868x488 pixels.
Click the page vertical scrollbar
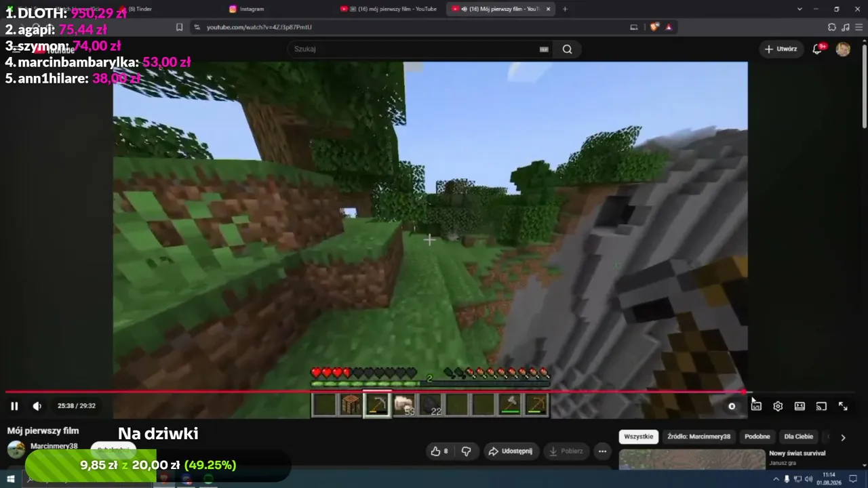[x=864, y=85]
